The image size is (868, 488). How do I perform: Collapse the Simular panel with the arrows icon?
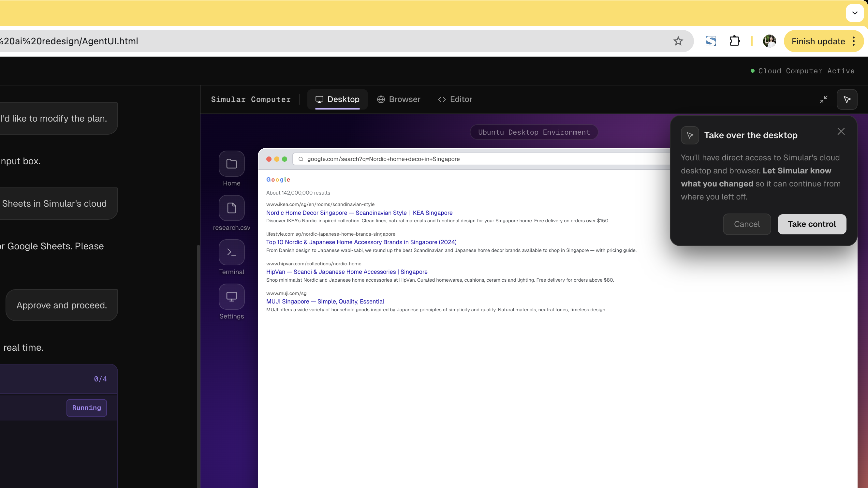pyautogui.click(x=824, y=99)
